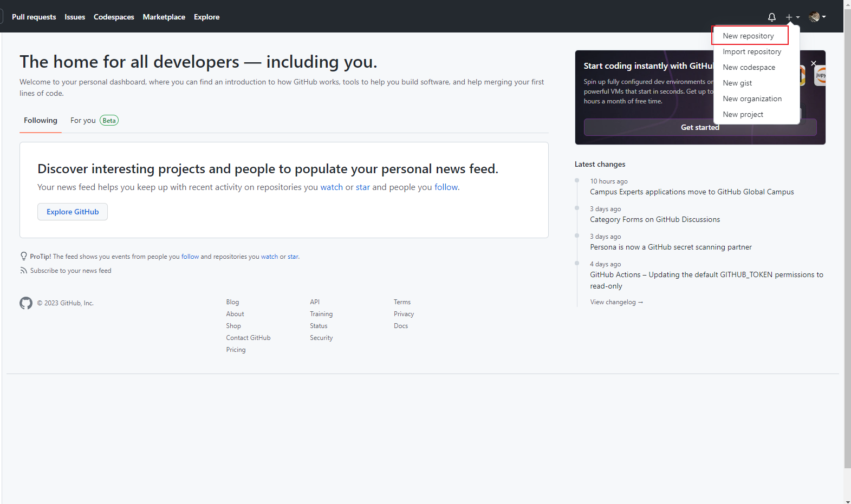
Task: Open the Pricing footer link
Action: (x=236, y=350)
